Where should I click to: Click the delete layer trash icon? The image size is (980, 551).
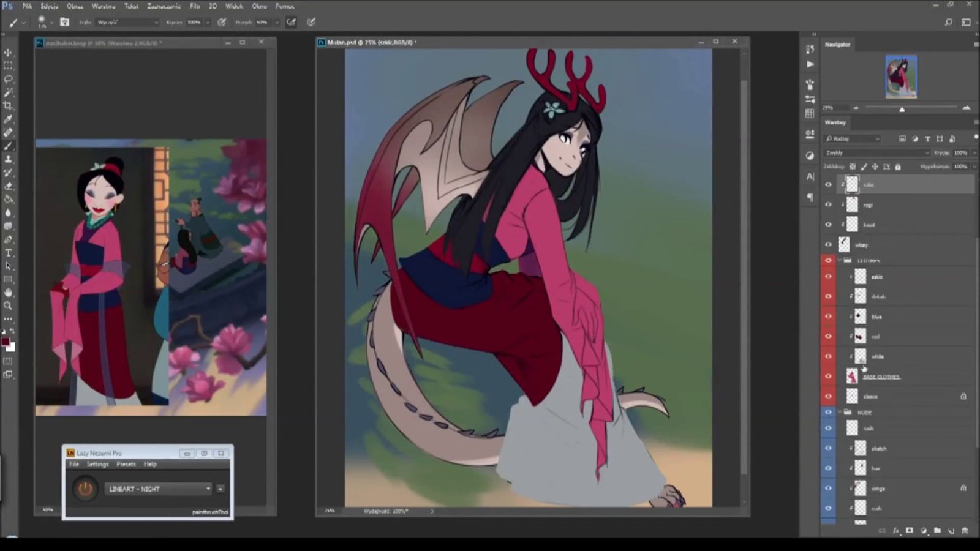(965, 531)
